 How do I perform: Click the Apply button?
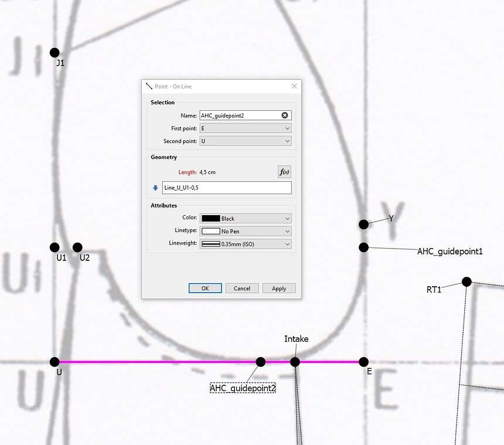click(x=279, y=288)
